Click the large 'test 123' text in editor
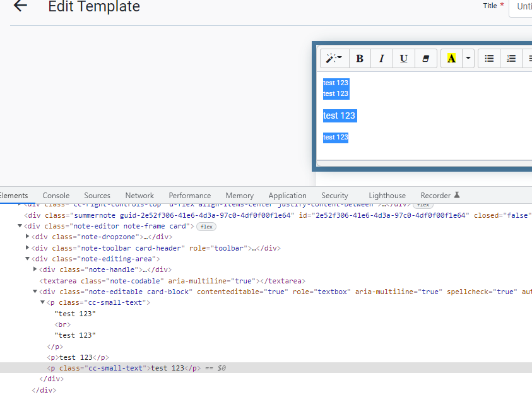 [339, 116]
